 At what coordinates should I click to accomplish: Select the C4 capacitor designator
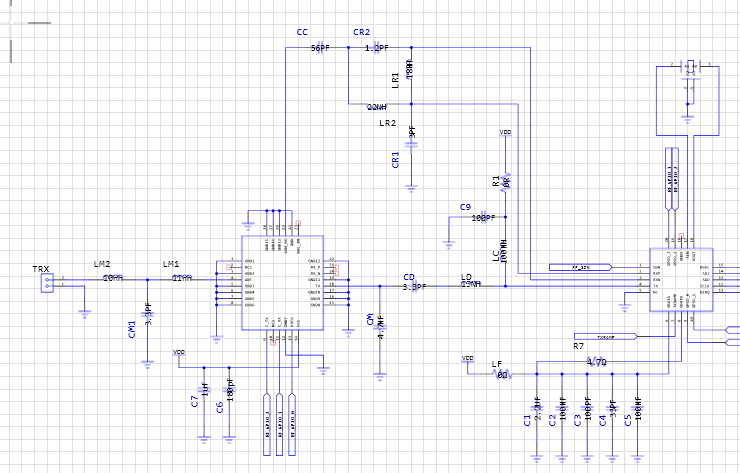[603, 420]
